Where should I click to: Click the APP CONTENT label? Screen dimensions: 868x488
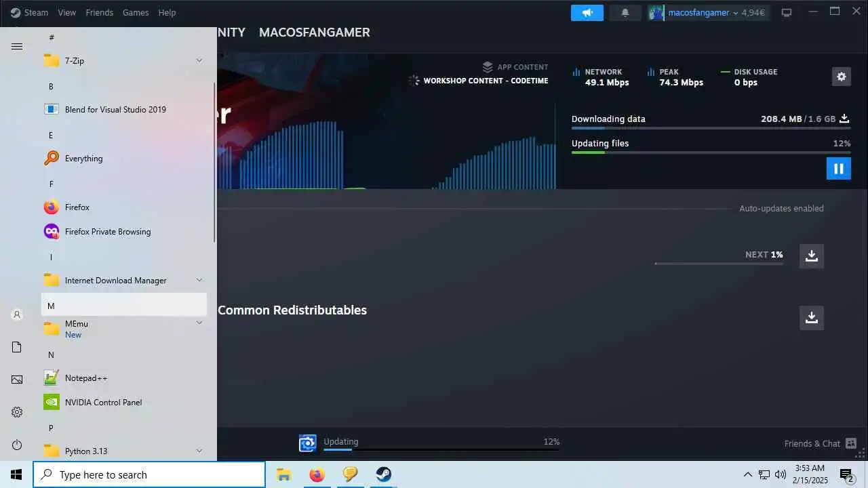[522, 67]
